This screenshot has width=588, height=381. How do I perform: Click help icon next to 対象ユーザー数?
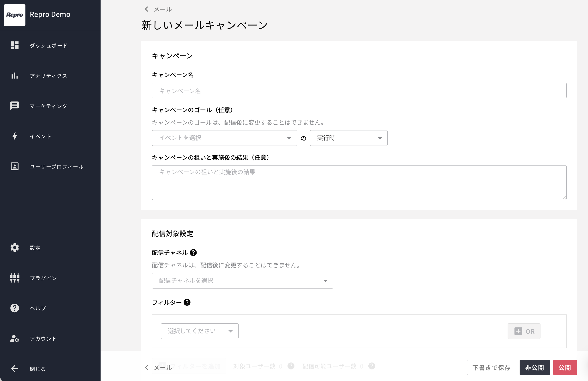tap(291, 366)
